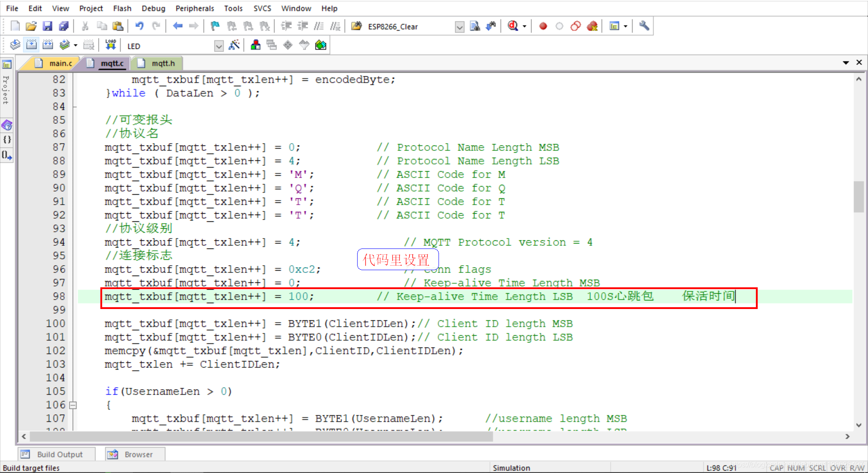The image size is (868, 473).
Task: Open the Templates panel in left sidebar
Action: coord(7,155)
